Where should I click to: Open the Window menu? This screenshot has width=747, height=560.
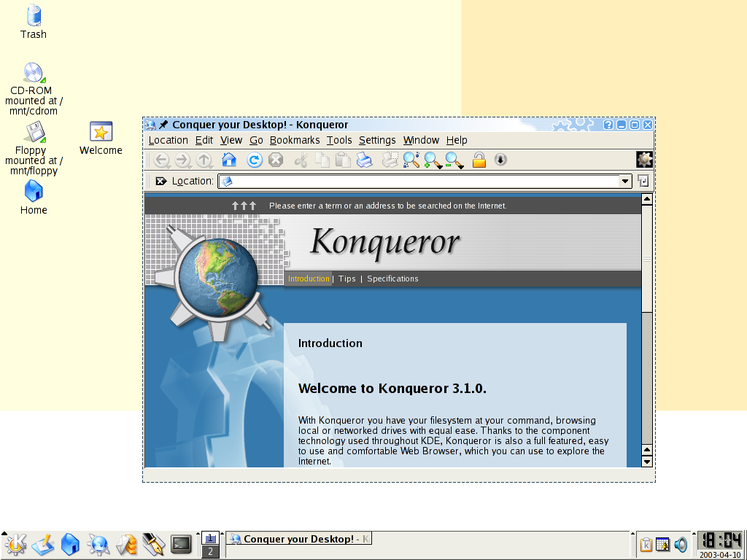[x=421, y=140]
